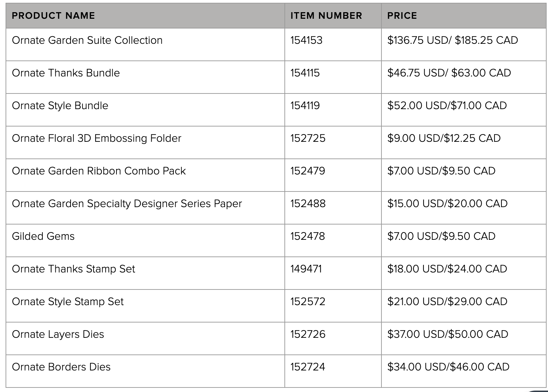Viewport: 548px width, 392px height.
Task: Select Ornate Layers Dies product name
Action: (58, 334)
